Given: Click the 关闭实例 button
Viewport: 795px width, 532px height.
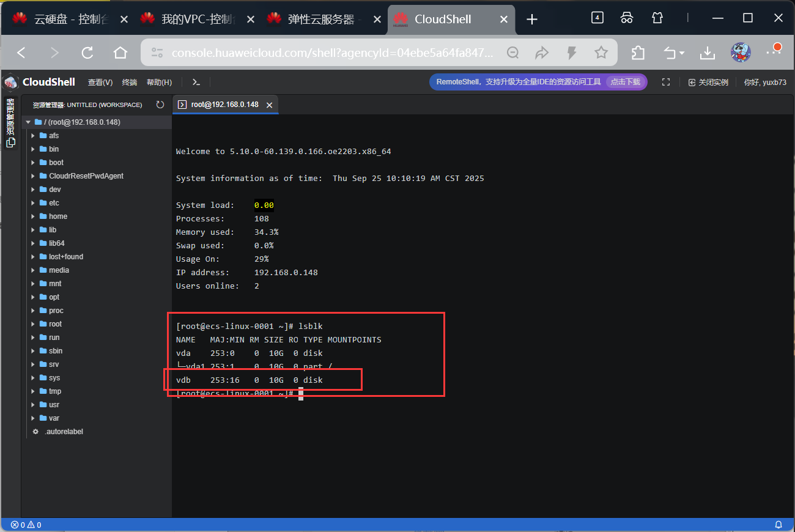Looking at the screenshot, I should coord(708,82).
